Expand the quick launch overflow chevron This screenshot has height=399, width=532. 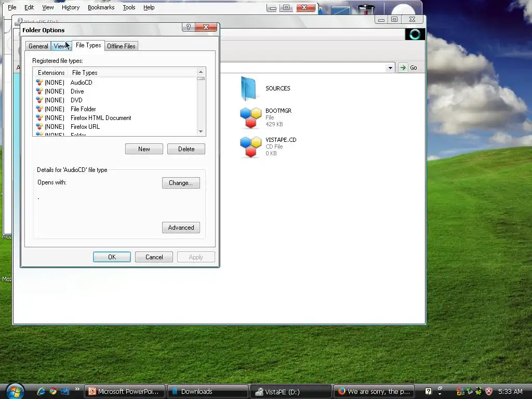77,389
